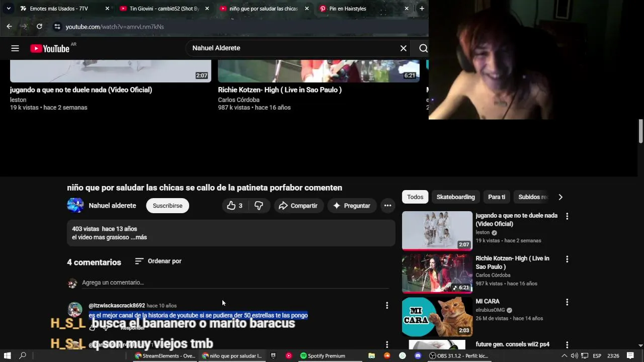Click the Compartir share button
The width and height of the screenshot is (644, 362).
(298, 206)
